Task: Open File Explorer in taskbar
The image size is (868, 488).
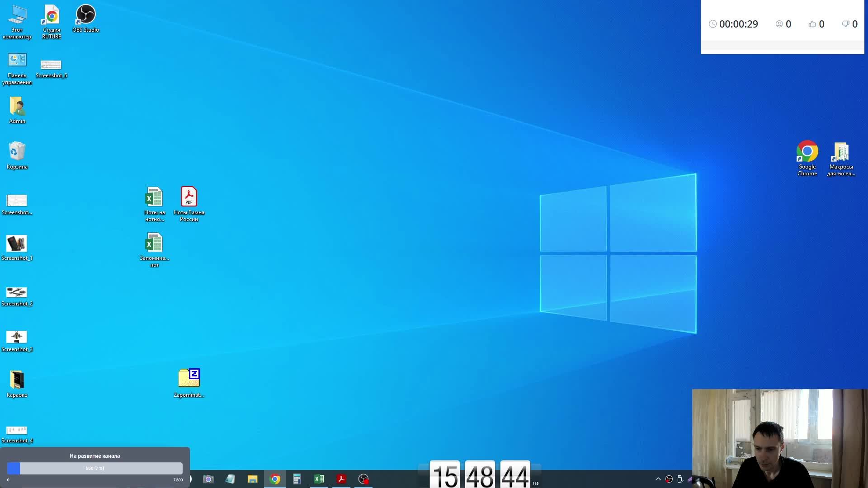Action: [x=252, y=479]
